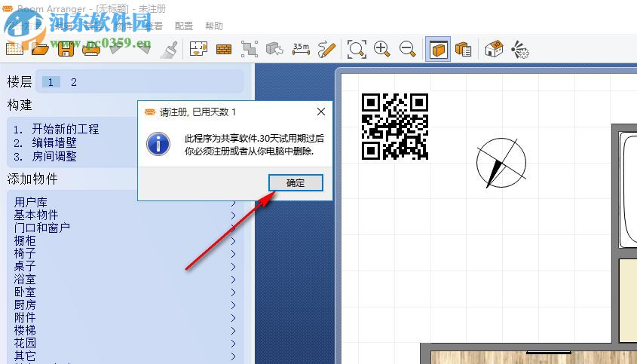Expand the 卧室 chevron
Viewport: 637px width, 364px height.
(234, 292)
